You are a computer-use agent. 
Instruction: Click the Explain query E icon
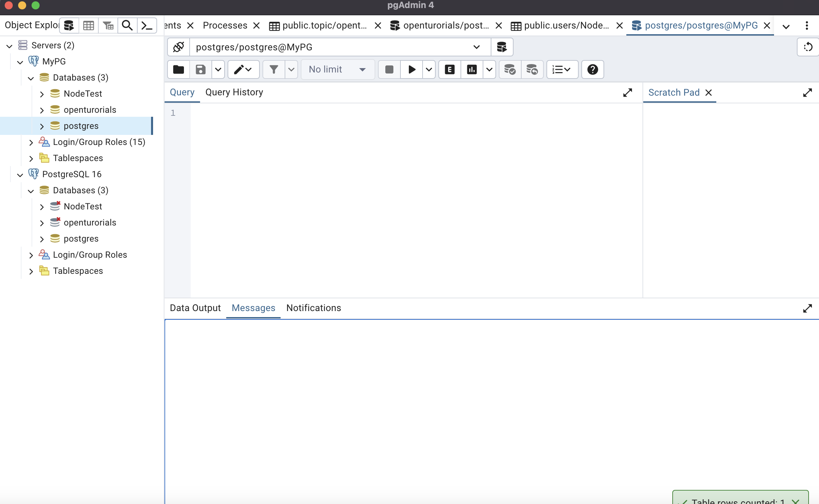tap(449, 69)
